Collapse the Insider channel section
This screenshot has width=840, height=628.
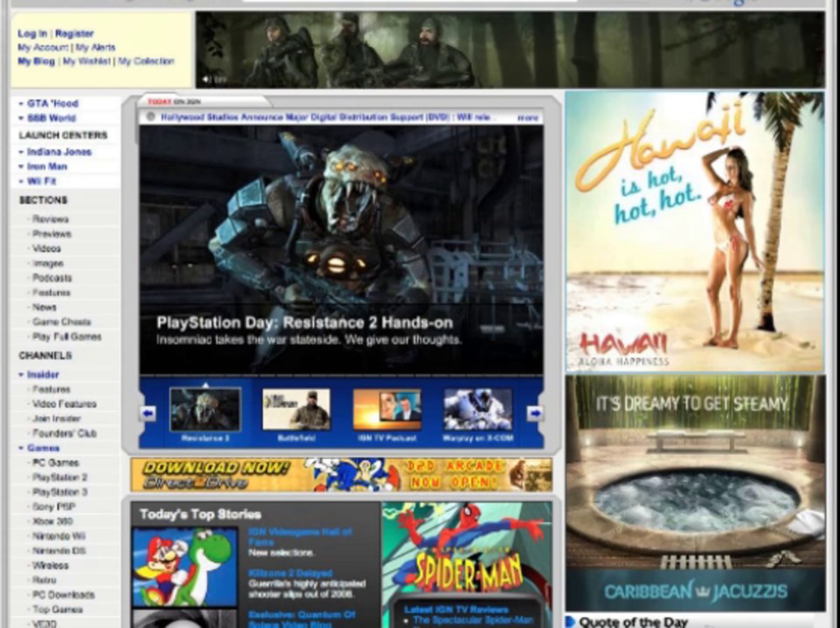(21, 374)
